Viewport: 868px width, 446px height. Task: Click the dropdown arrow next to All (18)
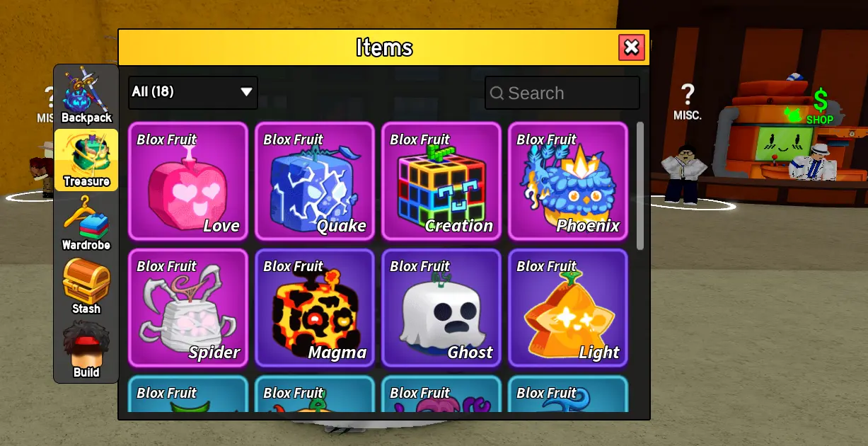pyautogui.click(x=246, y=92)
